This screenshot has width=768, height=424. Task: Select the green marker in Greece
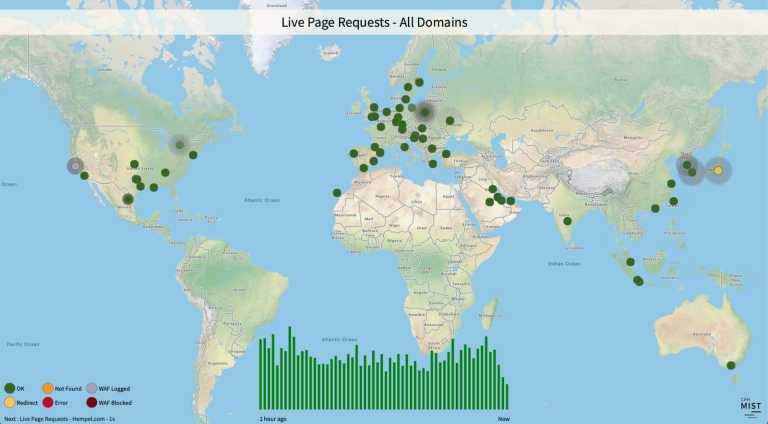pyautogui.click(x=432, y=164)
